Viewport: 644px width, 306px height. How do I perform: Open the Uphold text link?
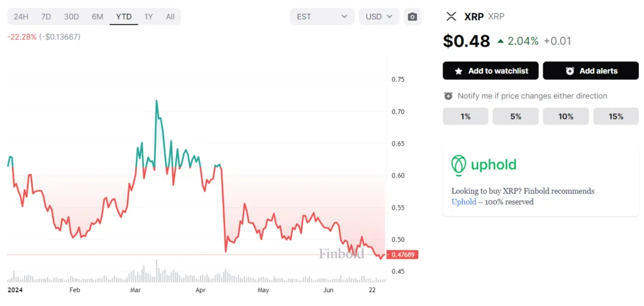click(x=464, y=202)
